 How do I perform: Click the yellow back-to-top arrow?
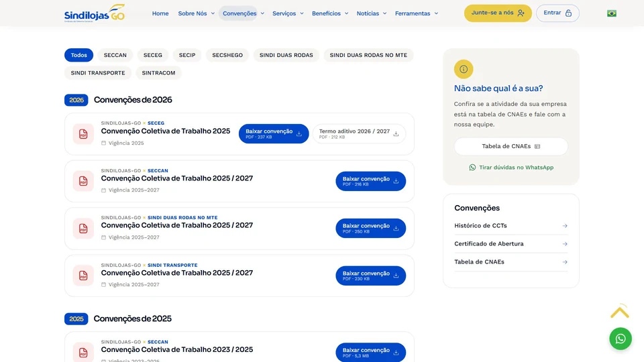coord(619,312)
